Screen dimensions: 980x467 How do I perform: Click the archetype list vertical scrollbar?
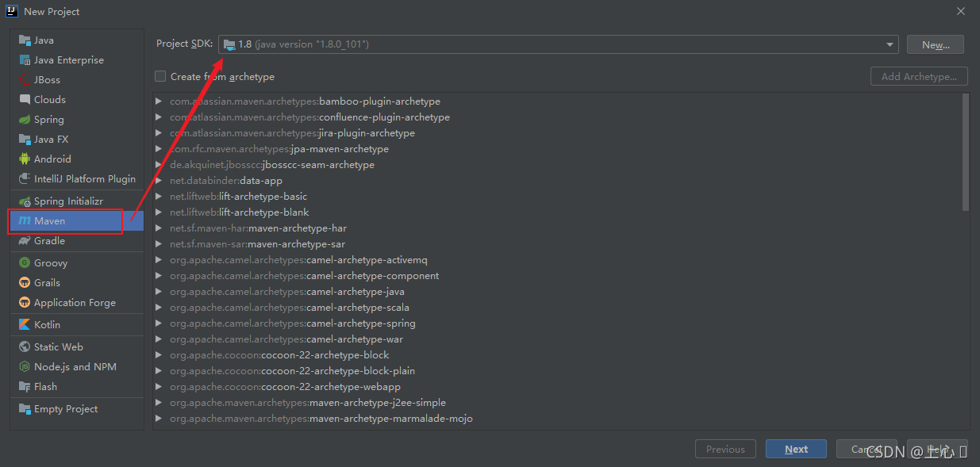965,152
